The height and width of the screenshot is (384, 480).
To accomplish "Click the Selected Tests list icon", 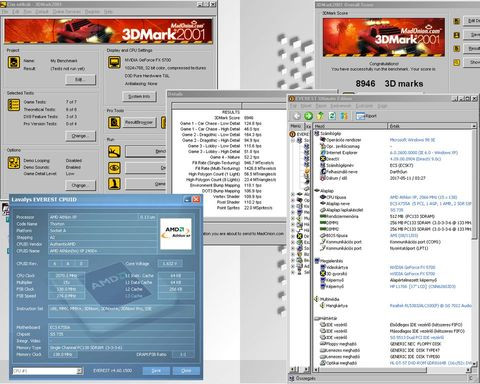I will tap(14, 105).
